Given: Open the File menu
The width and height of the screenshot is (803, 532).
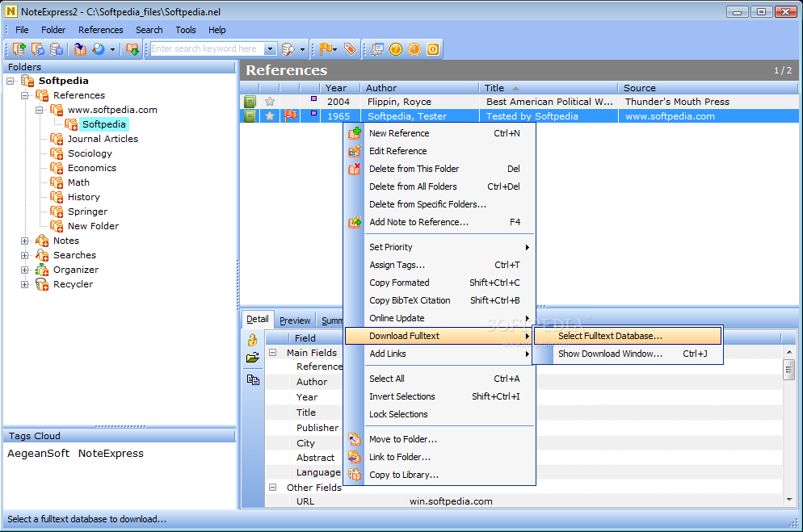Looking at the screenshot, I should 22,30.
